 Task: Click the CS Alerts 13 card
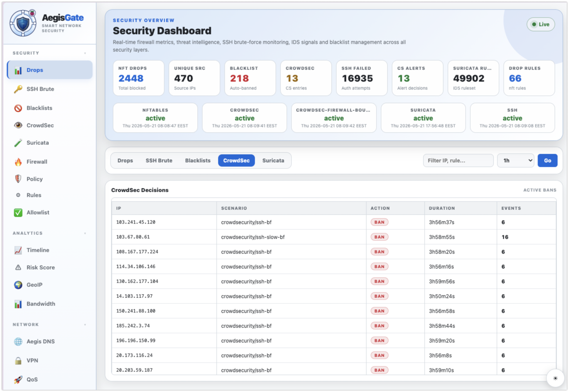(x=418, y=78)
